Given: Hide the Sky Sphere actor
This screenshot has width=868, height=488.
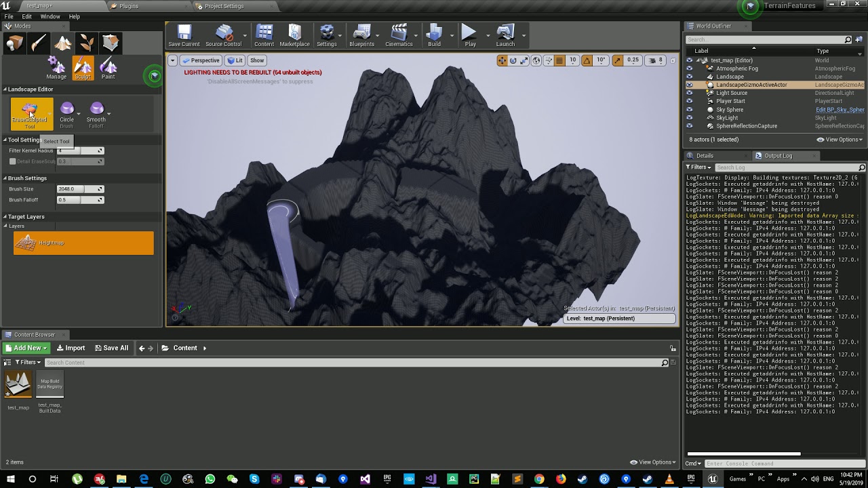Looking at the screenshot, I should [690, 110].
